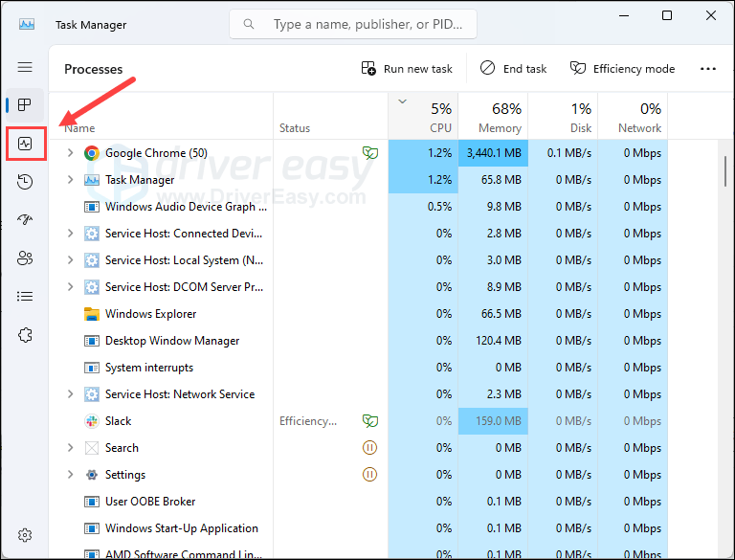Select the Windows Explorer process row
Screen dimensions: 735x560
click(150, 314)
